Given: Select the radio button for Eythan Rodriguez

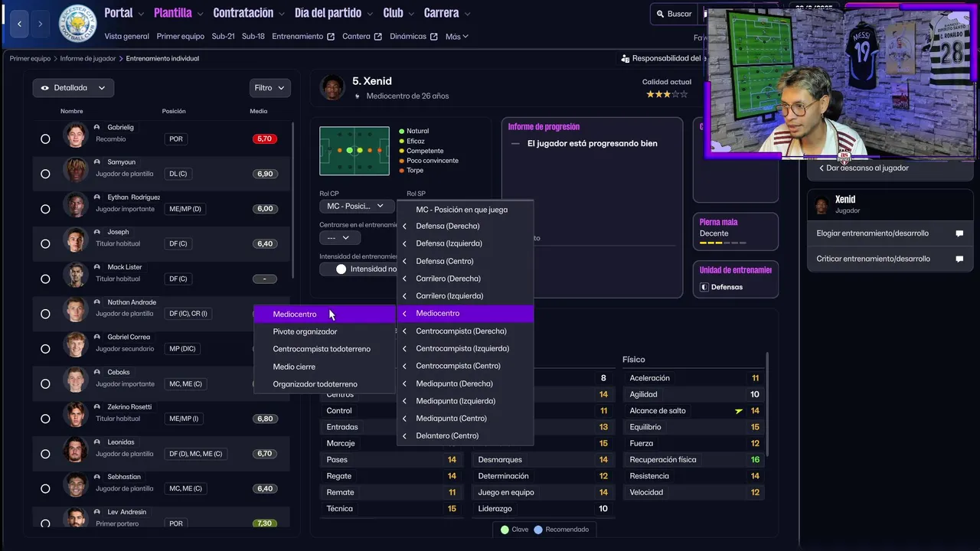Looking at the screenshot, I should (x=45, y=209).
